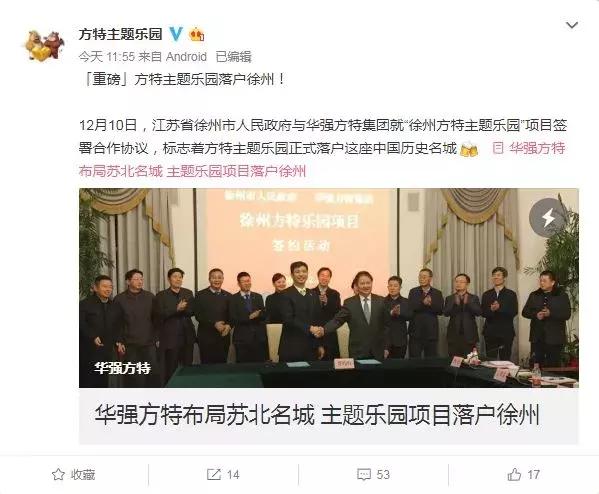Viewport: 599px width, 494px height.
Task: Open the 53 comments
Action: pos(373,475)
